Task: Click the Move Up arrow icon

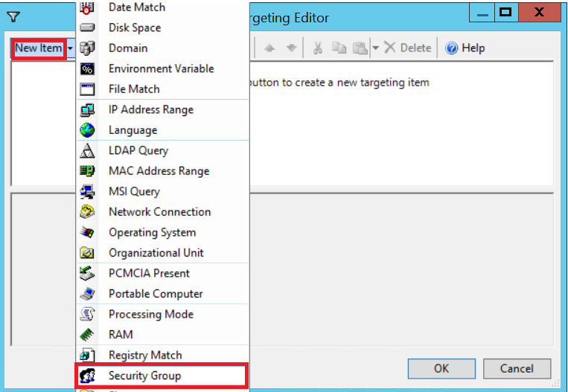Action: (x=269, y=48)
